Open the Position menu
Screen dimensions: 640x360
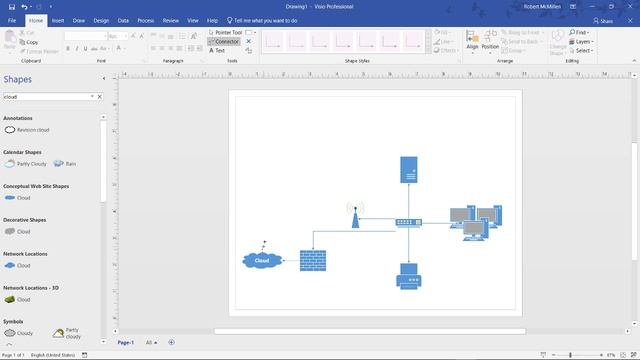490,41
